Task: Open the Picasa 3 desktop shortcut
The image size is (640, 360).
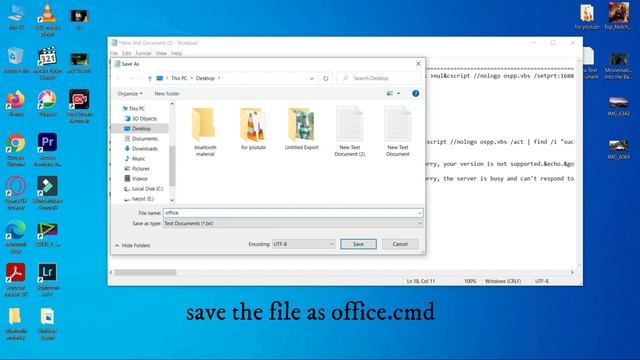Action: 47,103
